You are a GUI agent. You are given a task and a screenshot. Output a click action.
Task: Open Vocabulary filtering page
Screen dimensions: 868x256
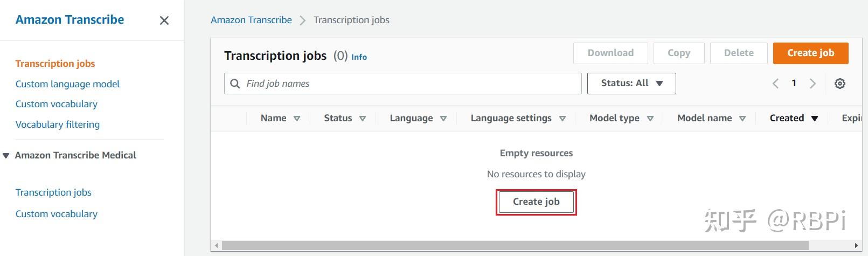57,124
